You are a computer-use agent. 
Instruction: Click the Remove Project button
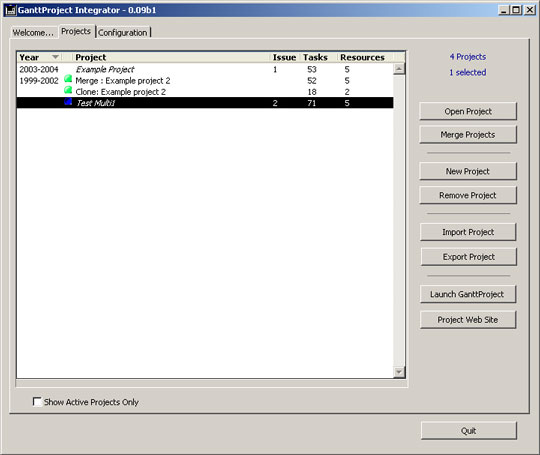[468, 195]
